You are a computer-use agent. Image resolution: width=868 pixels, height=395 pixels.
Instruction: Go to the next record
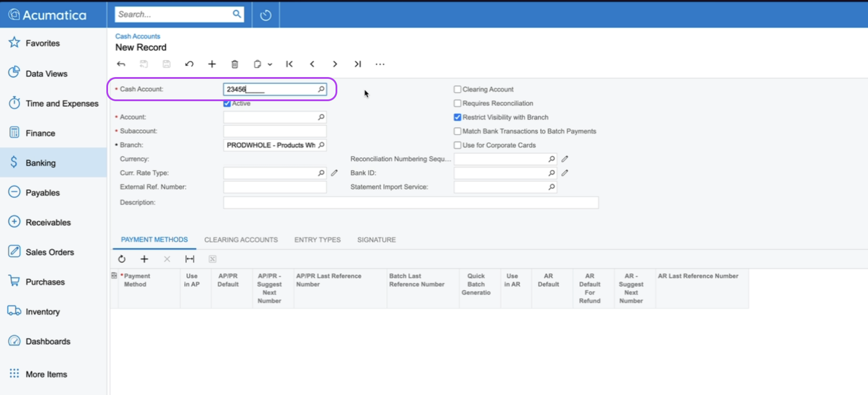[335, 64]
